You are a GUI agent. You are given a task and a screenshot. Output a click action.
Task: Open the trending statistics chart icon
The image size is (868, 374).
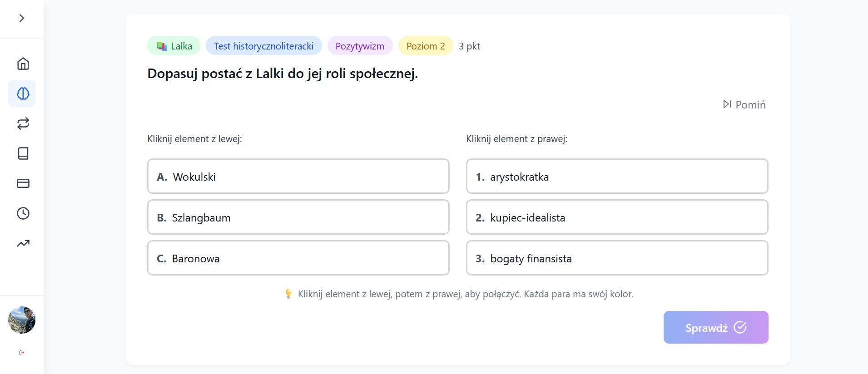[x=23, y=243]
